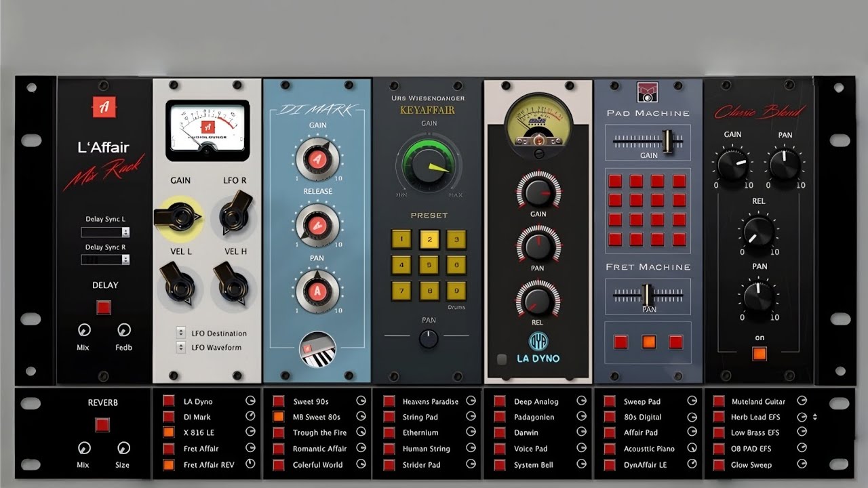
Task: Enable the Darwin preset toggle
Action: pos(499,432)
